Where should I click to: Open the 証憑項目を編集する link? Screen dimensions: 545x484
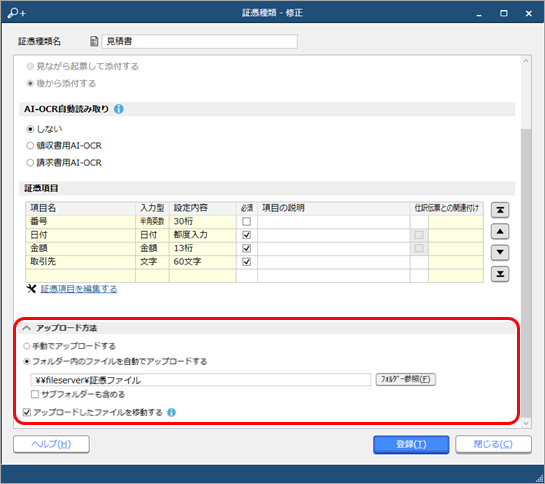coord(79,289)
